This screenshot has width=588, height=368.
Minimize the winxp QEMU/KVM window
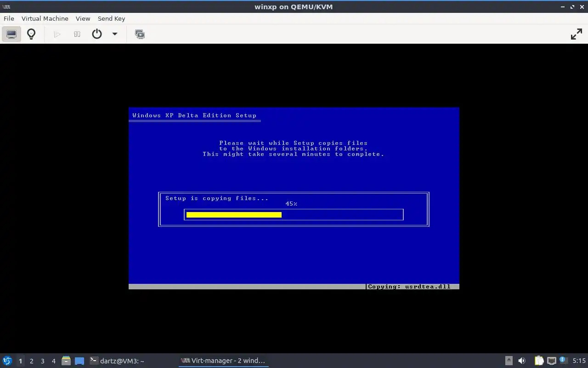[563, 7]
